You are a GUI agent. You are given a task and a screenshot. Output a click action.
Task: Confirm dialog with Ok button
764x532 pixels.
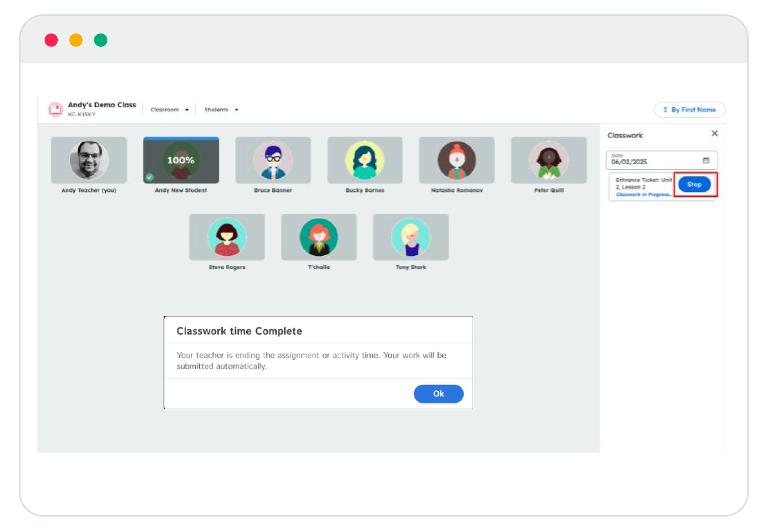pos(438,394)
